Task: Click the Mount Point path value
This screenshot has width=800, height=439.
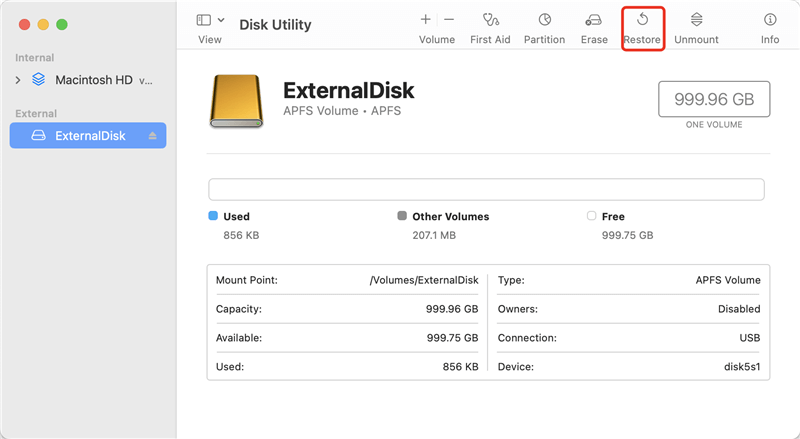Action: click(x=424, y=281)
